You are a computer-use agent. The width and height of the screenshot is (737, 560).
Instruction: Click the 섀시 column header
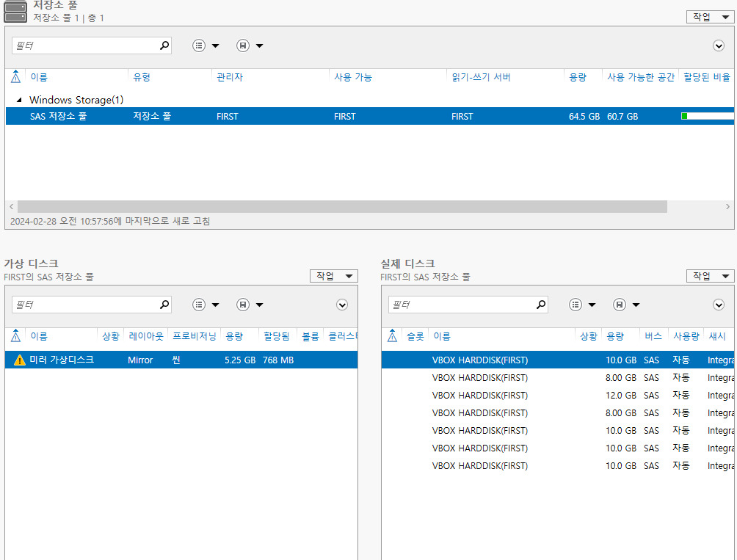click(x=717, y=336)
